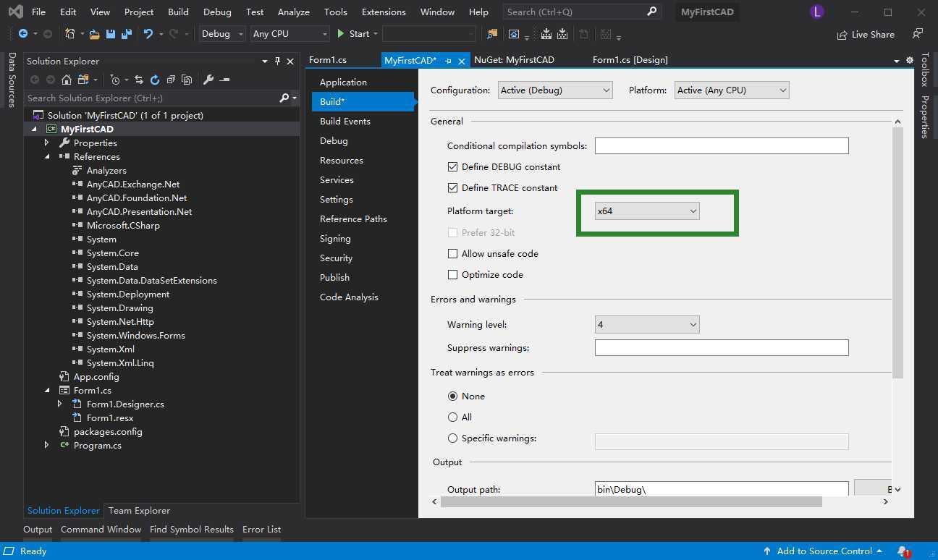Click the Pending Changes Filter clock icon
The height and width of the screenshot is (560, 938).
pos(115,80)
